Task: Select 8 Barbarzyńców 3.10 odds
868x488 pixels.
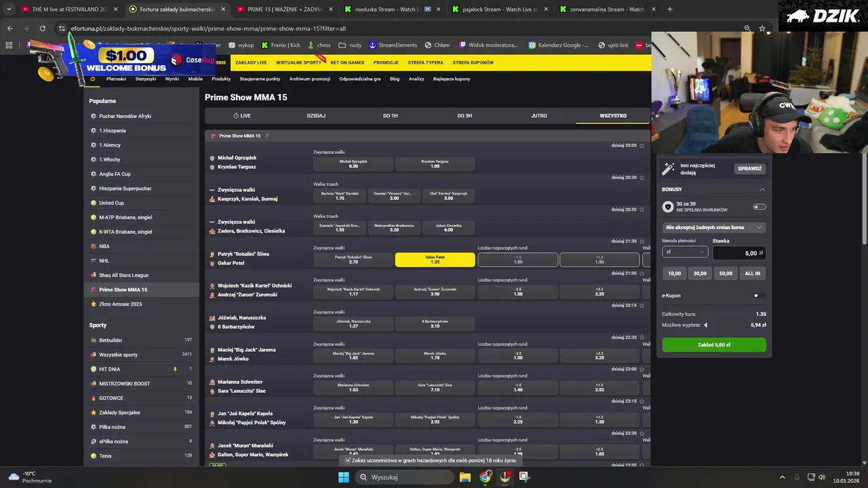Action: pos(435,324)
